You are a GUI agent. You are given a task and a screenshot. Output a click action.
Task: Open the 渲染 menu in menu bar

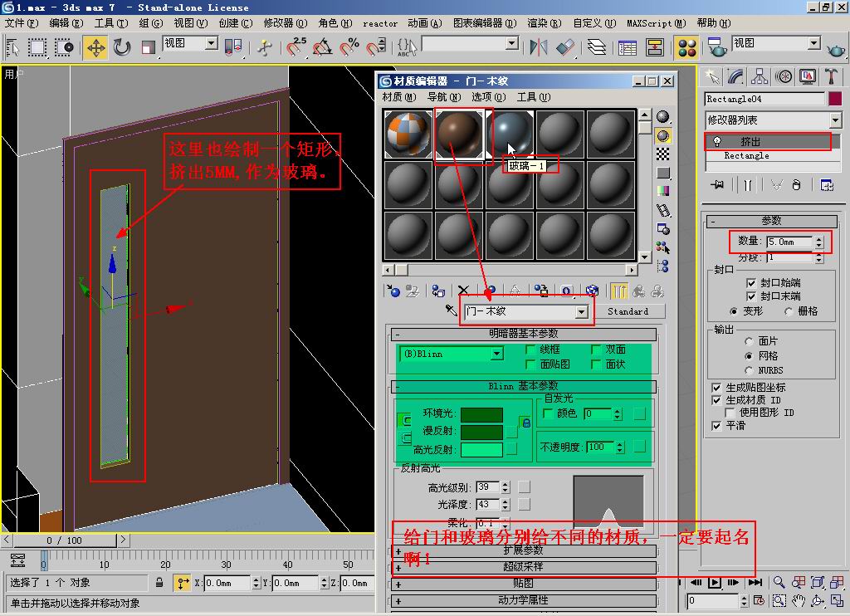[542, 23]
